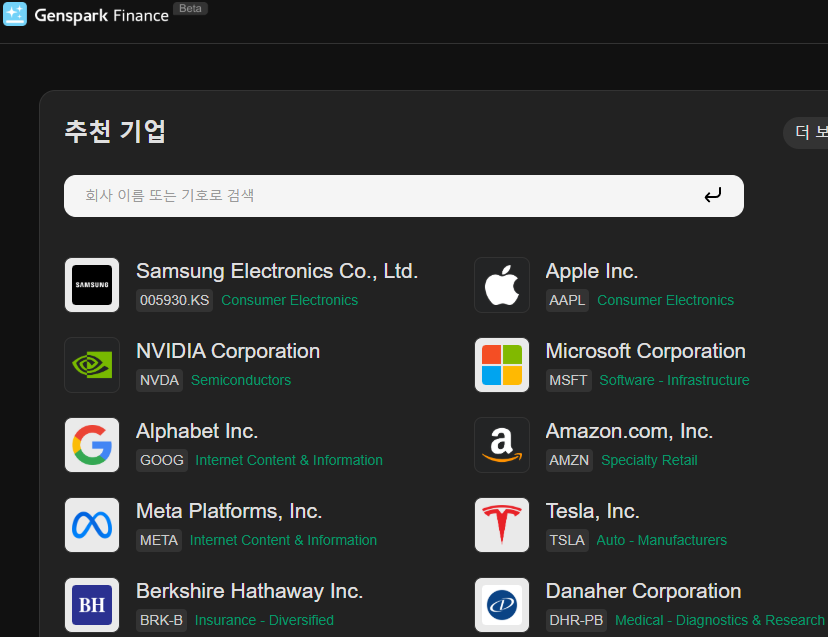Click the Tesla red T logo
Image resolution: width=828 pixels, height=637 pixels.
[502, 525]
